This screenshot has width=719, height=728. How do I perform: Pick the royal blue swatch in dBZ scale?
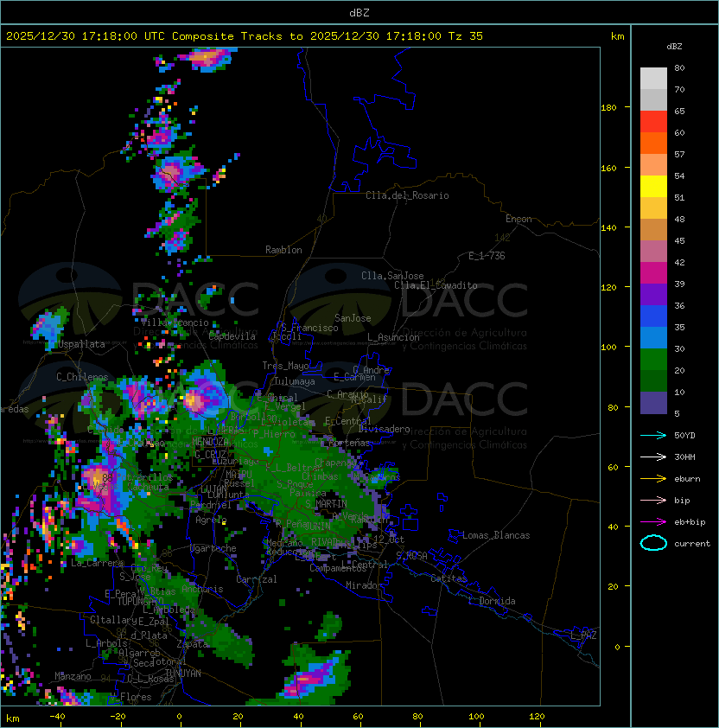coord(653,316)
